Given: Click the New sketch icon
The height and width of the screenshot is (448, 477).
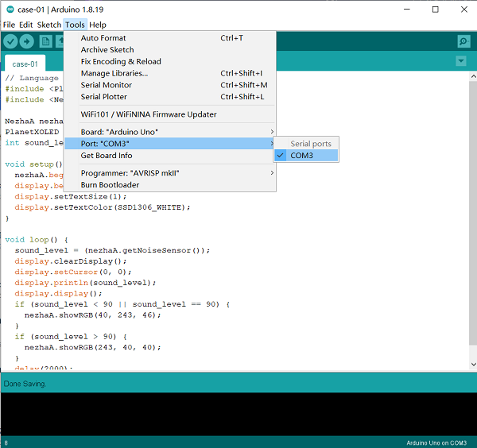Looking at the screenshot, I should pyautogui.click(x=45, y=41).
